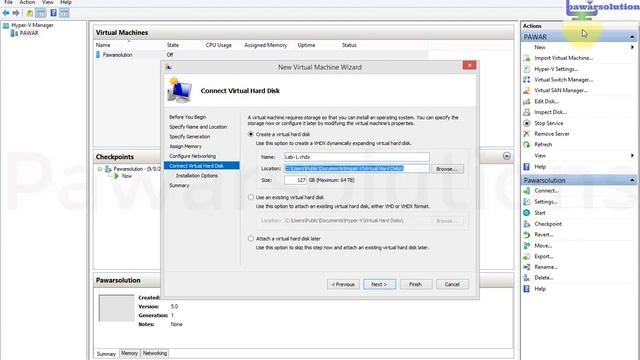
Task: Expand the View submenu arrow
Action: pyautogui.click(x=632, y=156)
